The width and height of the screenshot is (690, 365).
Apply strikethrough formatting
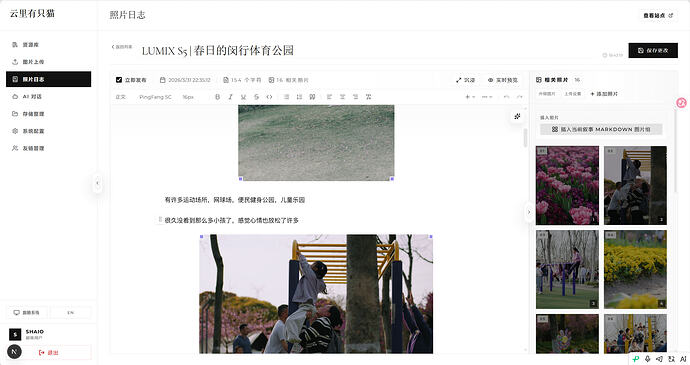256,97
